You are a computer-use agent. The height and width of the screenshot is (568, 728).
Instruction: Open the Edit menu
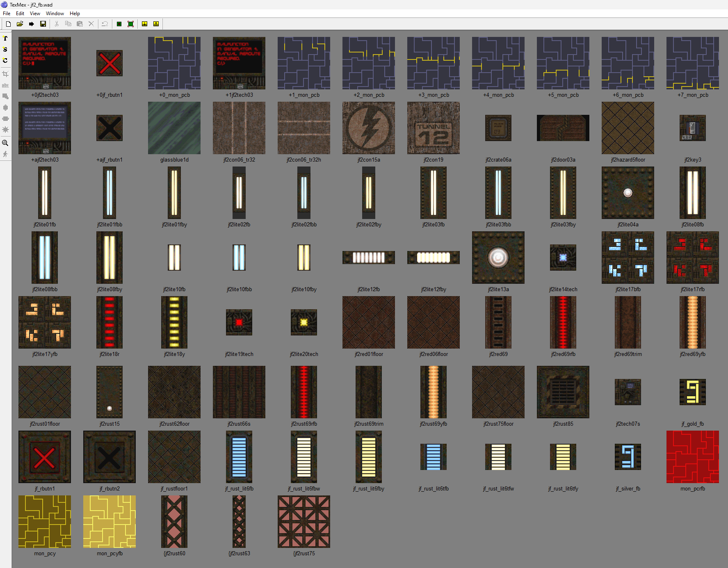(20, 14)
